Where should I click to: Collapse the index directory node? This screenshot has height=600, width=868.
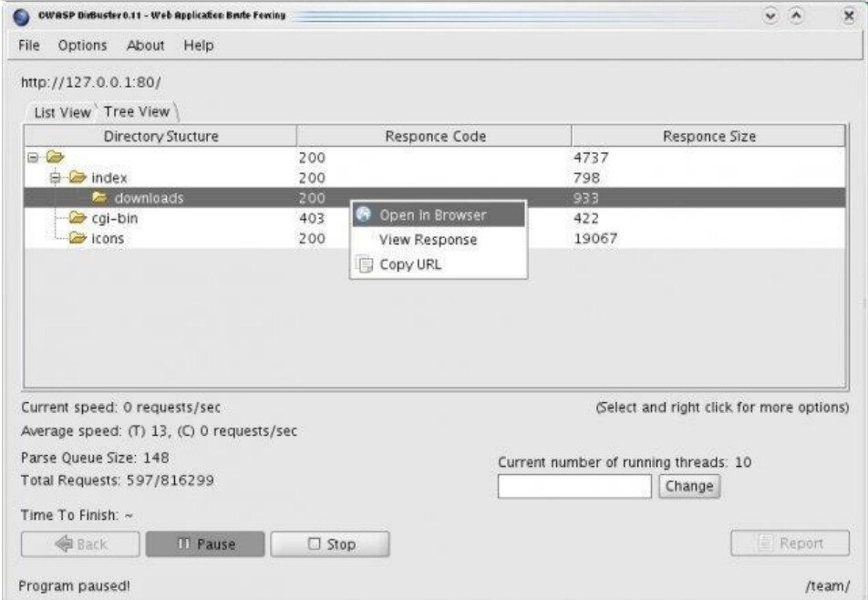pos(55,178)
